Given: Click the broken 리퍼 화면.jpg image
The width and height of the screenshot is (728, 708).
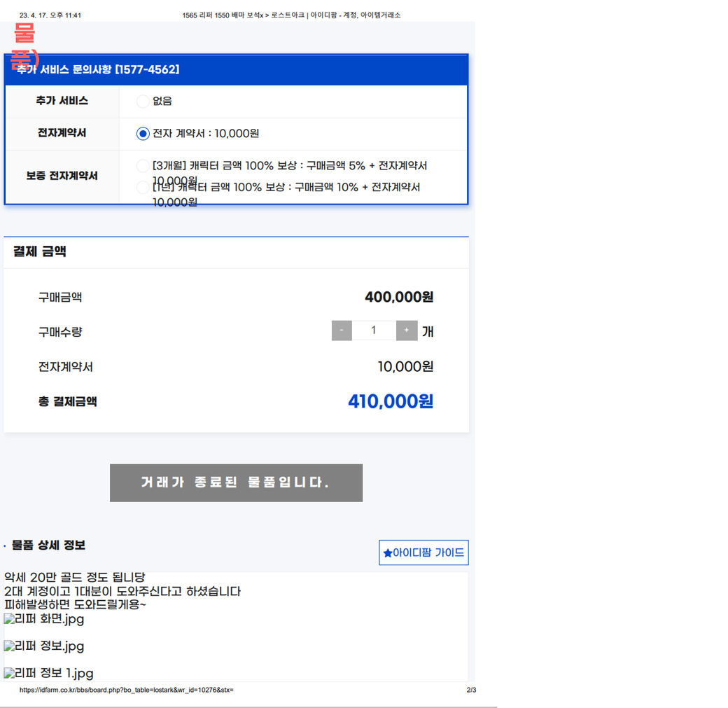Looking at the screenshot, I should click(x=44, y=619).
